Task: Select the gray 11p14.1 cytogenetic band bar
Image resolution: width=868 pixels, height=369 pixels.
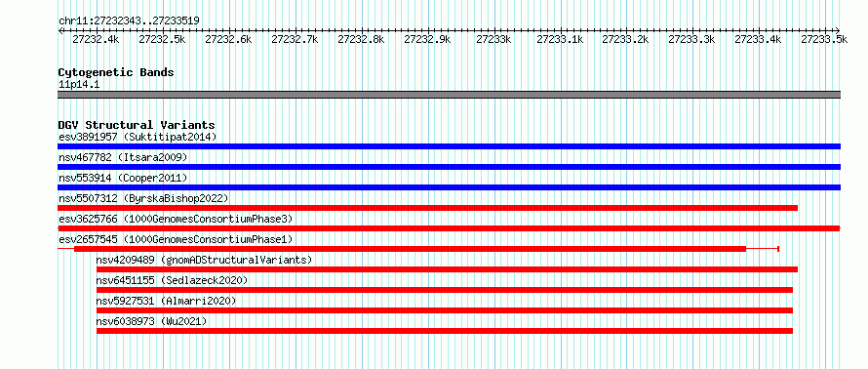Action: (x=449, y=95)
